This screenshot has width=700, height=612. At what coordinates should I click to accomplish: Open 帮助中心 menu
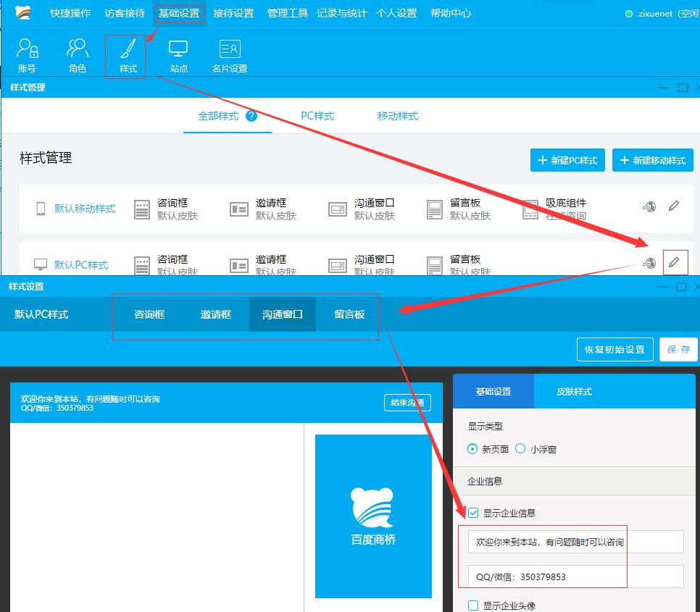(451, 13)
